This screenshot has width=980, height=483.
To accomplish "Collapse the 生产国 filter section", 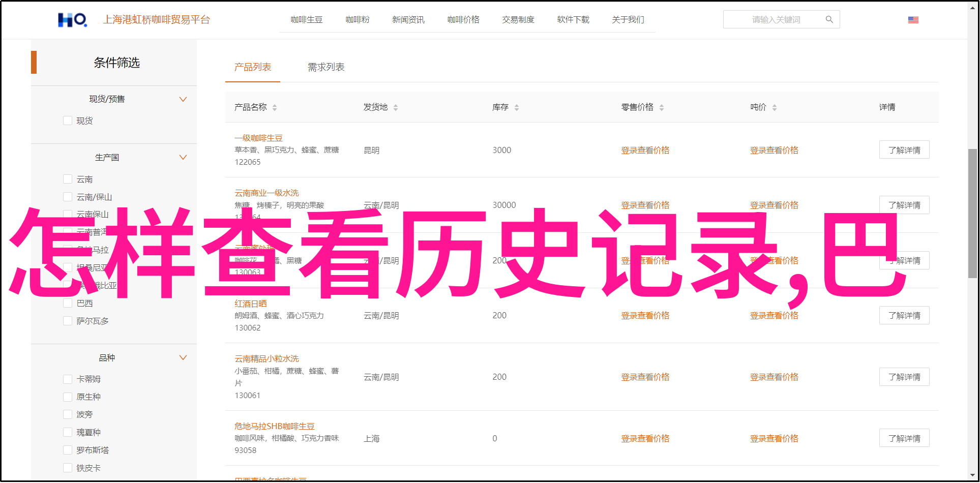I will (x=183, y=157).
